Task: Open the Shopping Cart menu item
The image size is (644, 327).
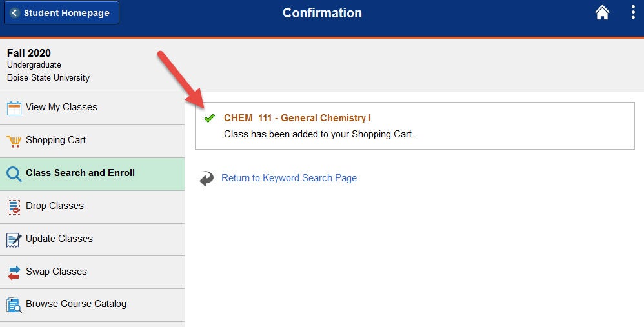Action: point(92,141)
